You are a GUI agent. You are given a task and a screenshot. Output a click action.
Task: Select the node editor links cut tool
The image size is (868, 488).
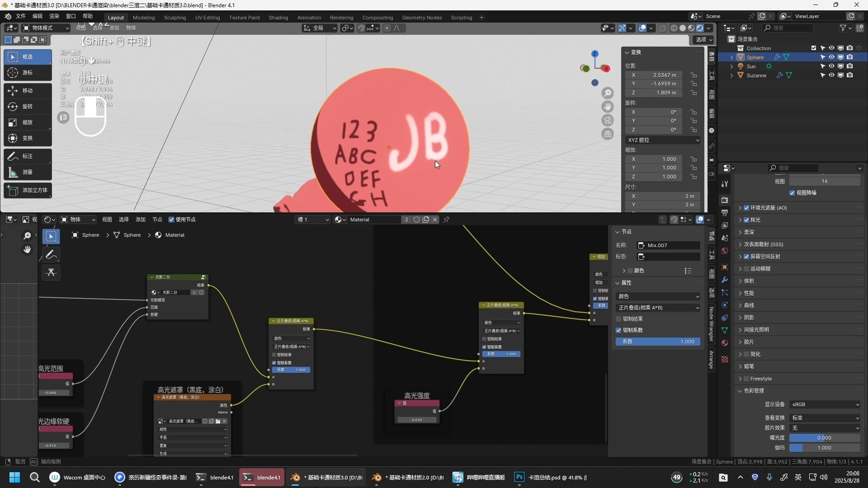[x=51, y=272]
